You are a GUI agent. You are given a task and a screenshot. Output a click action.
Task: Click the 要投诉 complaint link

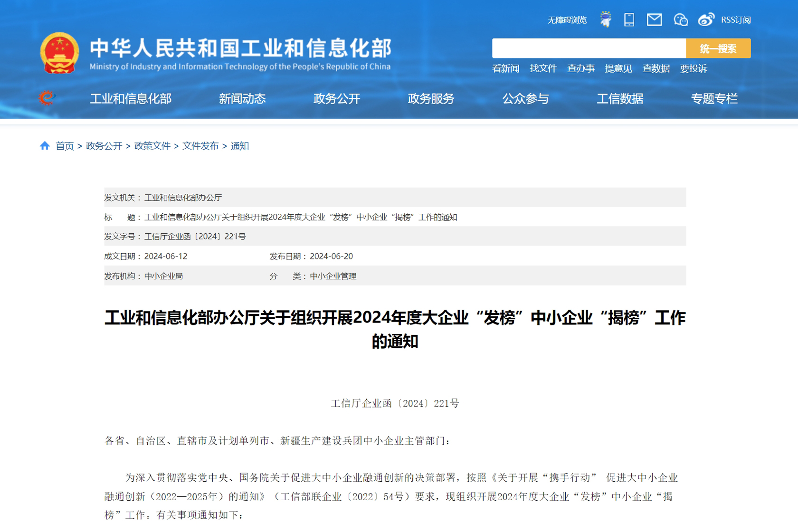(x=693, y=68)
